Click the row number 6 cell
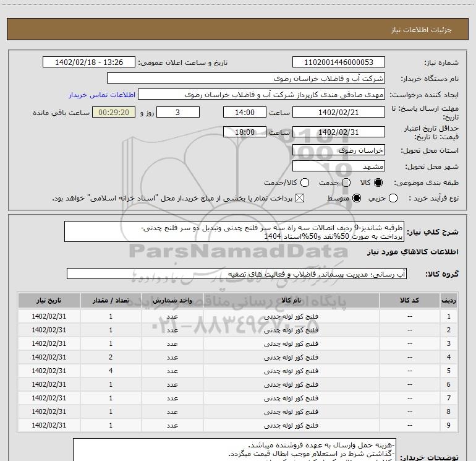Screen dimensions: 476x461 click(449, 384)
